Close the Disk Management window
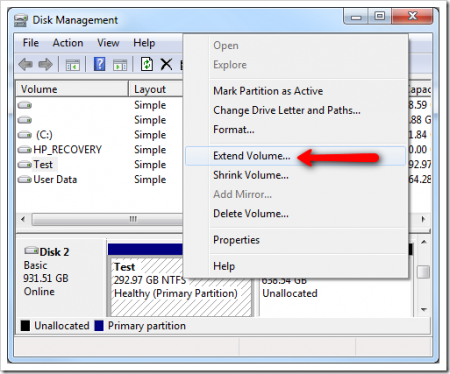 (412, 17)
